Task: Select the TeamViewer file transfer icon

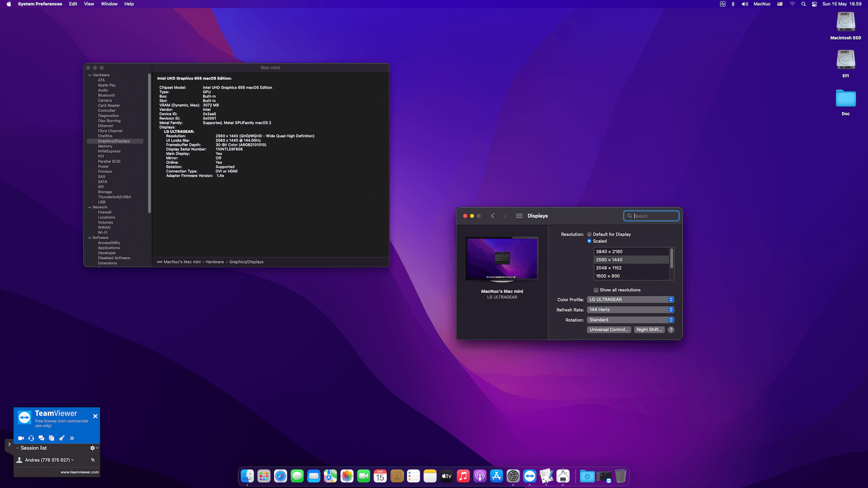Action: coord(51,438)
